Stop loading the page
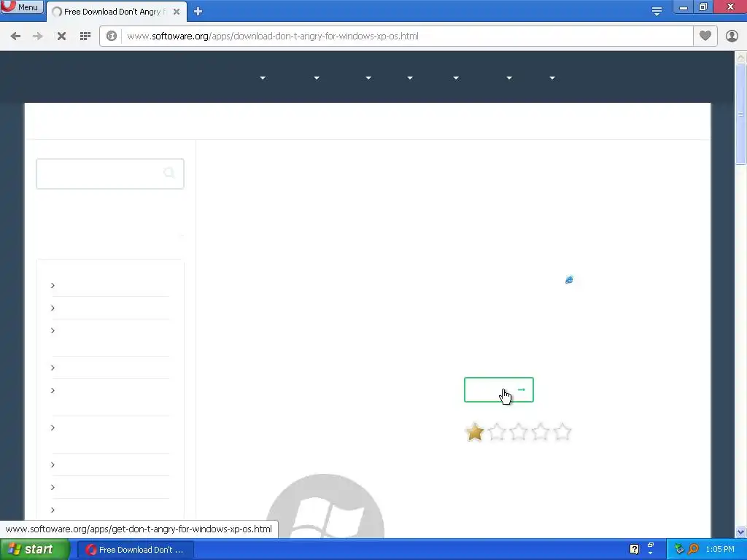This screenshot has height=560, width=747. click(x=61, y=36)
